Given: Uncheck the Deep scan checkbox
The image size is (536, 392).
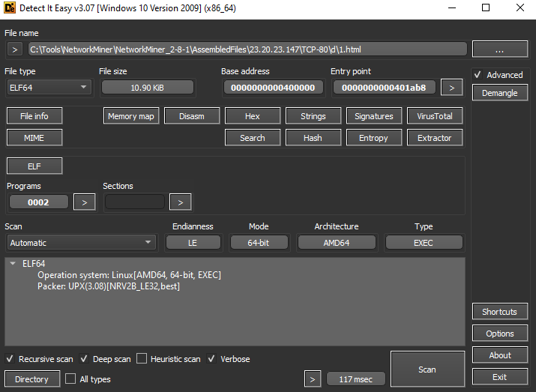Looking at the screenshot, I should (85, 359).
